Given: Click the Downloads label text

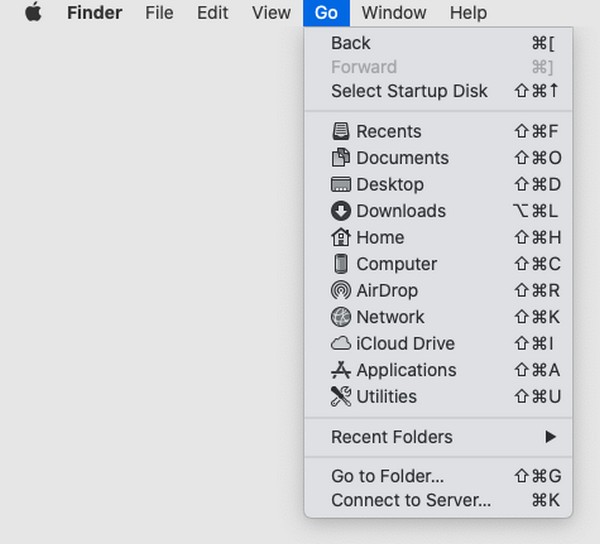Looking at the screenshot, I should click(x=401, y=211).
